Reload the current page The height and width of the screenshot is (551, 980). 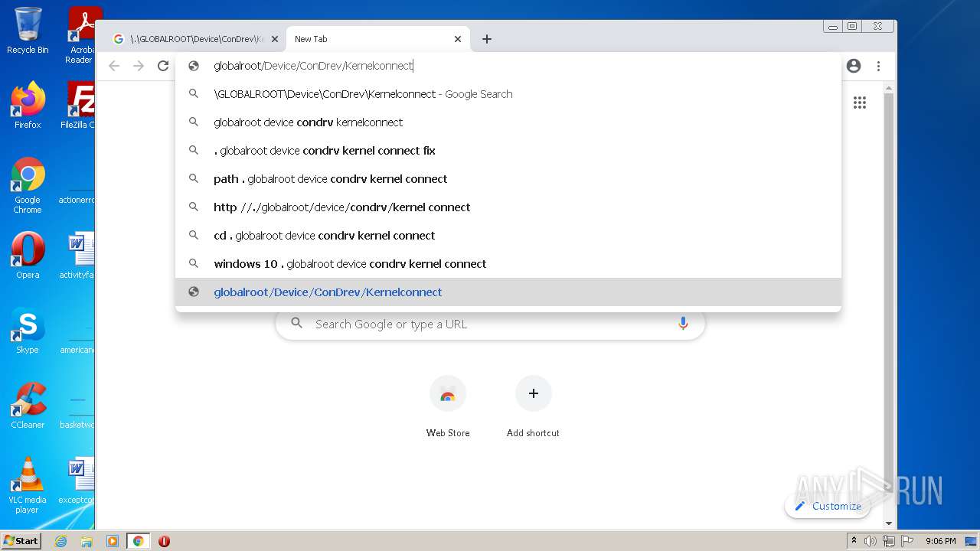point(163,66)
